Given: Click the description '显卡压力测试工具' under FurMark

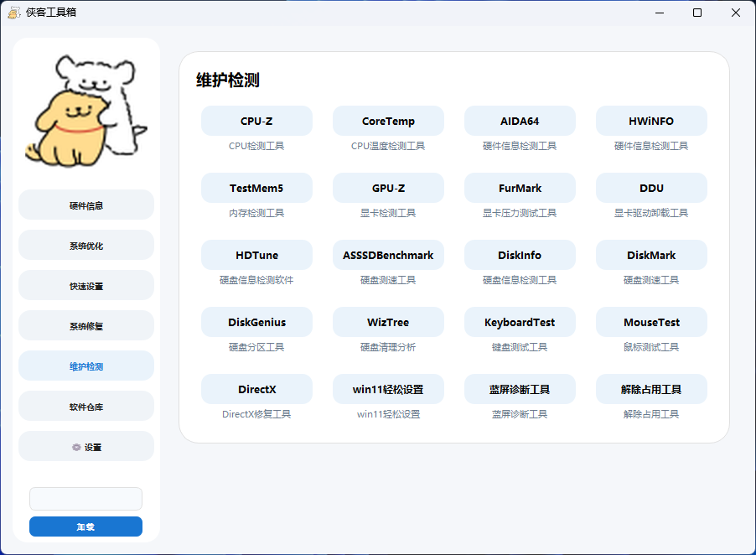Looking at the screenshot, I should 520,213.
